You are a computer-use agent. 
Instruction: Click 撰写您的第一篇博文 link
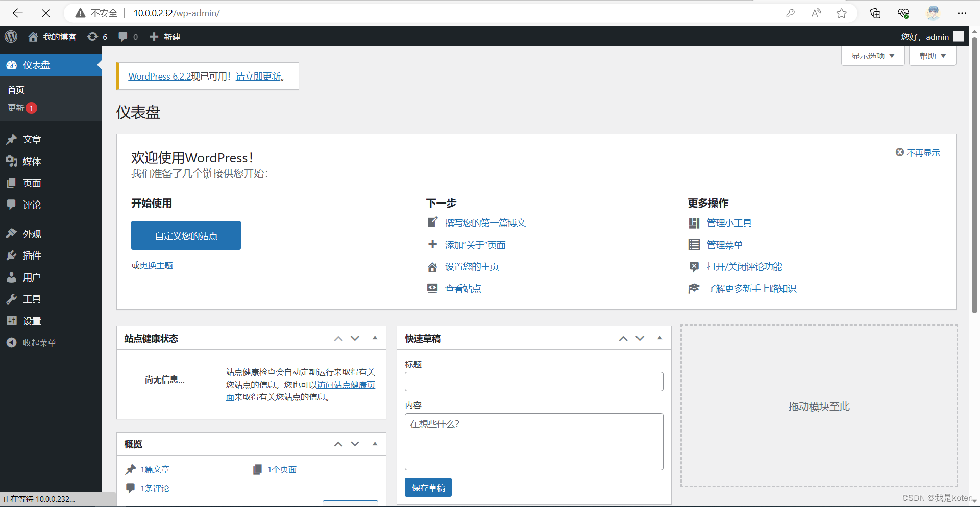(x=485, y=223)
